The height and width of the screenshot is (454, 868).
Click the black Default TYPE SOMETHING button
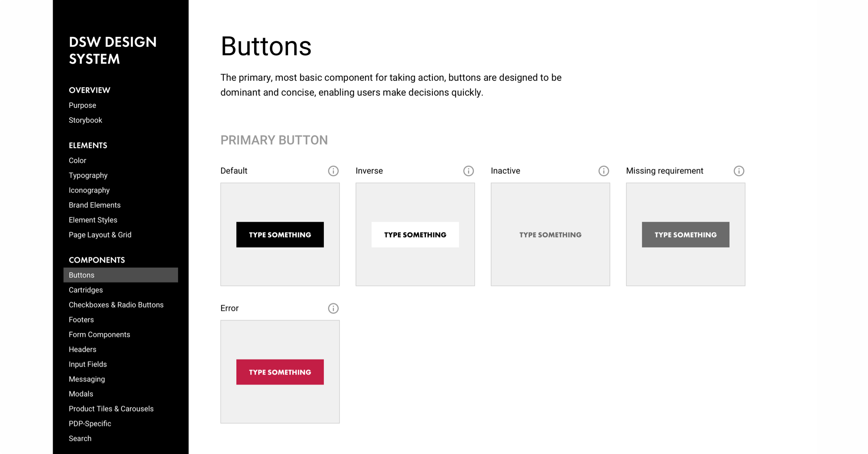280,235
